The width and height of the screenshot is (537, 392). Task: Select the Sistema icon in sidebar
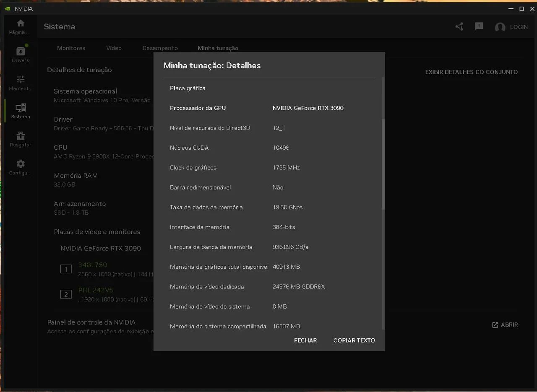(x=20, y=108)
